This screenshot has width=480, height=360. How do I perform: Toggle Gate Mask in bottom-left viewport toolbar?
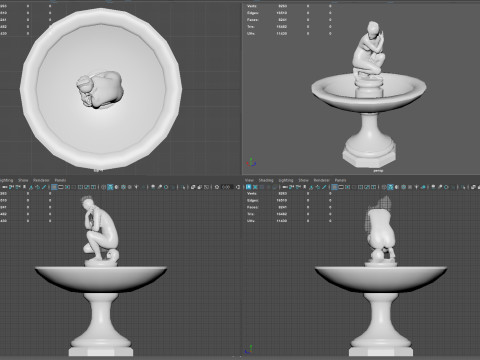(73, 187)
